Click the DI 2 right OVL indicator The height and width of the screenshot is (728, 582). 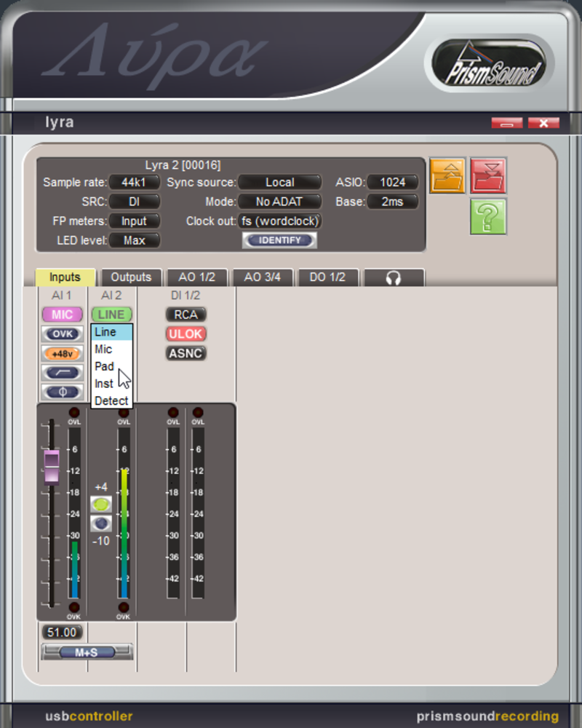click(198, 413)
